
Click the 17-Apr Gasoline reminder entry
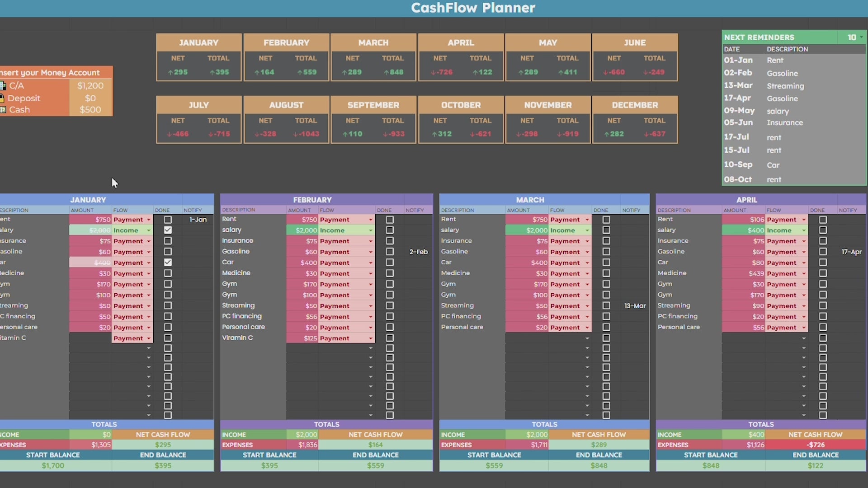pyautogui.click(x=782, y=99)
